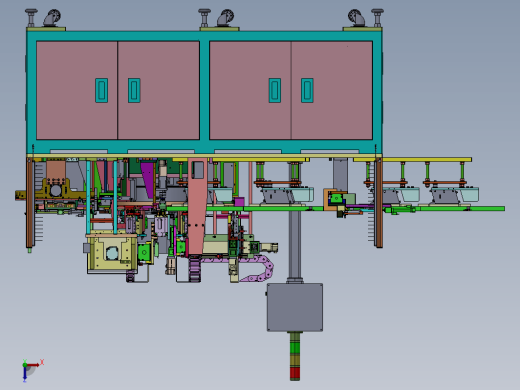Select the gray electrical control box

pos(295,307)
